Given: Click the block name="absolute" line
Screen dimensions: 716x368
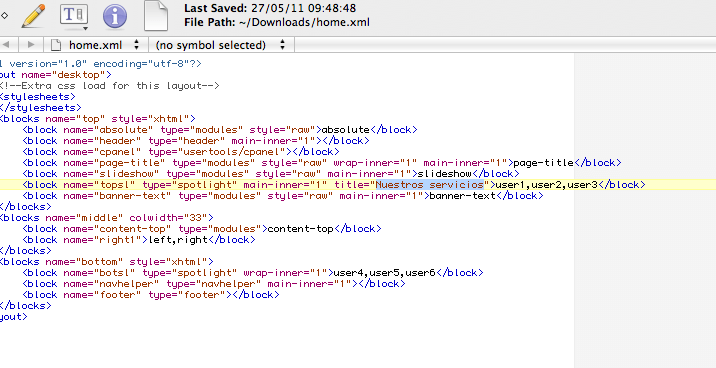Looking at the screenshot, I should pos(220,130).
